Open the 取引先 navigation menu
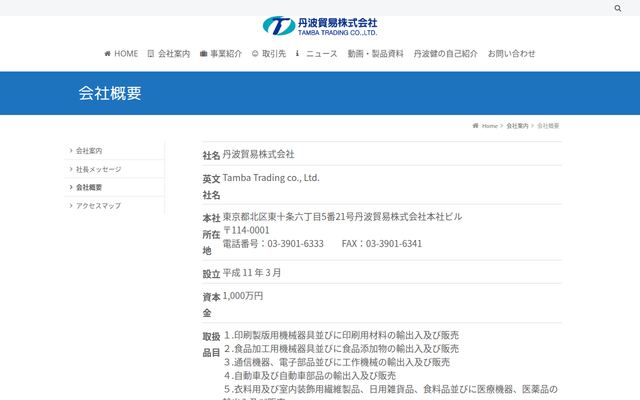The image size is (640, 400). tap(274, 53)
